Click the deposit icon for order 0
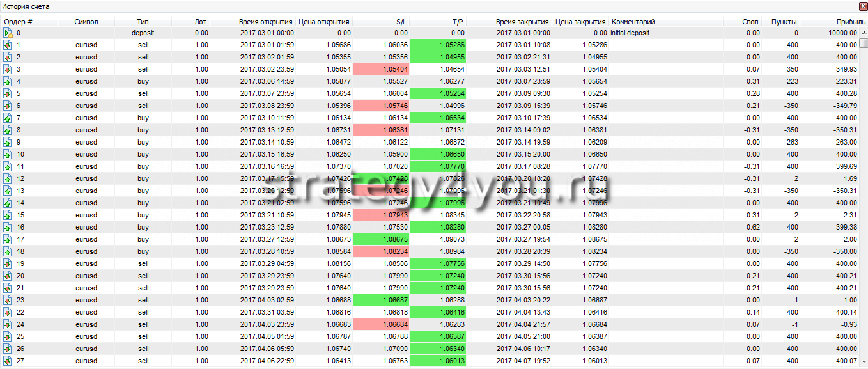 [x=8, y=33]
